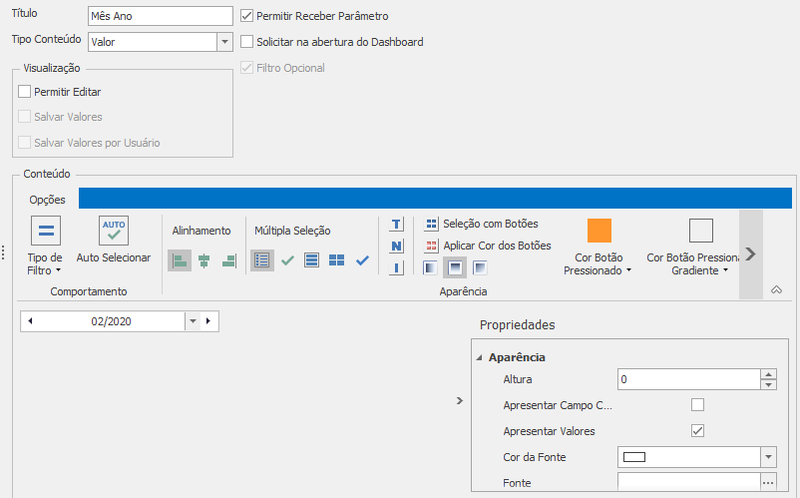Viewport: 800px width, 498px height.
Task: Click the green checkmark selection icon
Action: pyautogui.click(x=287, y=260)
